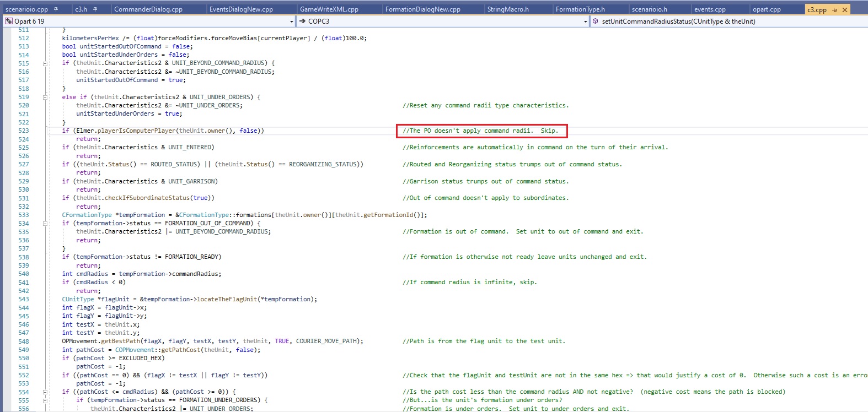Click checkIfSubordinateStatus on line 531
Viewport: 868px width, 412px height.
coord(147,198)
